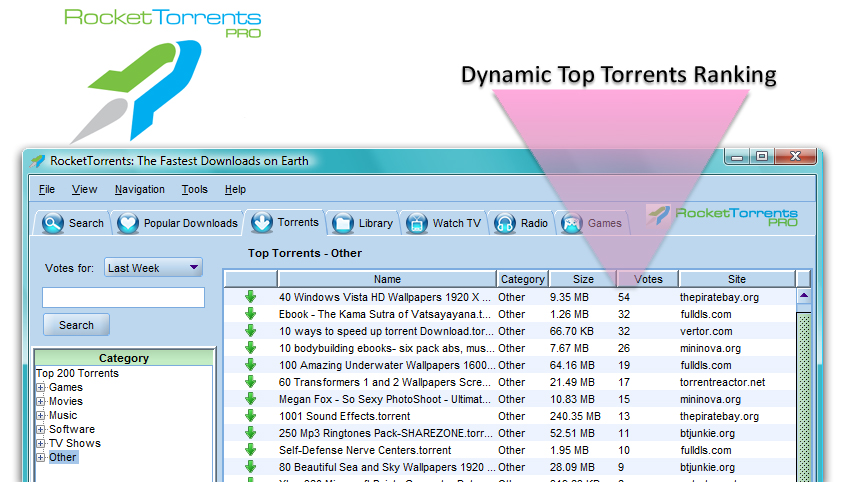Click the Category panel header

[124, 358]
